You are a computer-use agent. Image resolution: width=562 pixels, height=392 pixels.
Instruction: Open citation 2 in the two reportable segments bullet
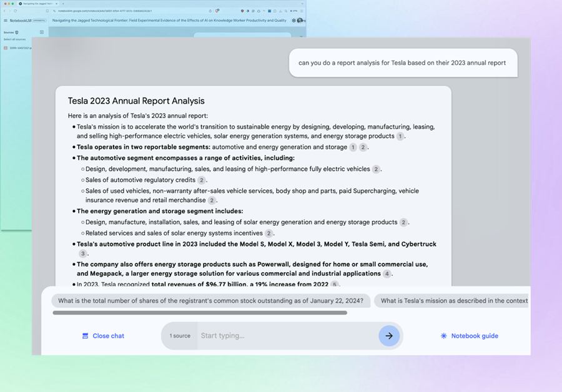[x=363, y=147]
